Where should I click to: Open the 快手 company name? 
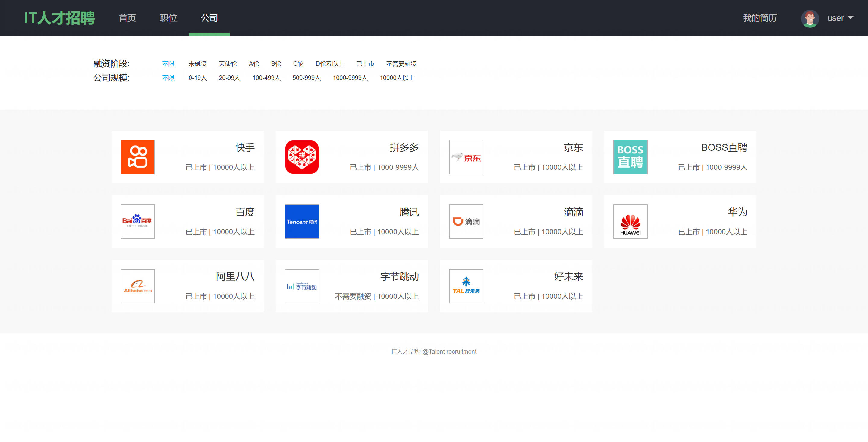pyautogui.click(x=245, y=147)
